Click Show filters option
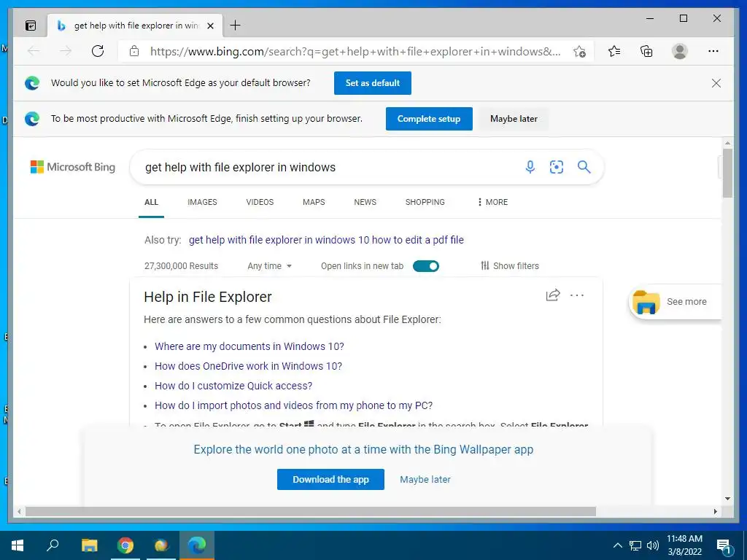This screenshot has width=747, height=560. click(x=510, y=265)
